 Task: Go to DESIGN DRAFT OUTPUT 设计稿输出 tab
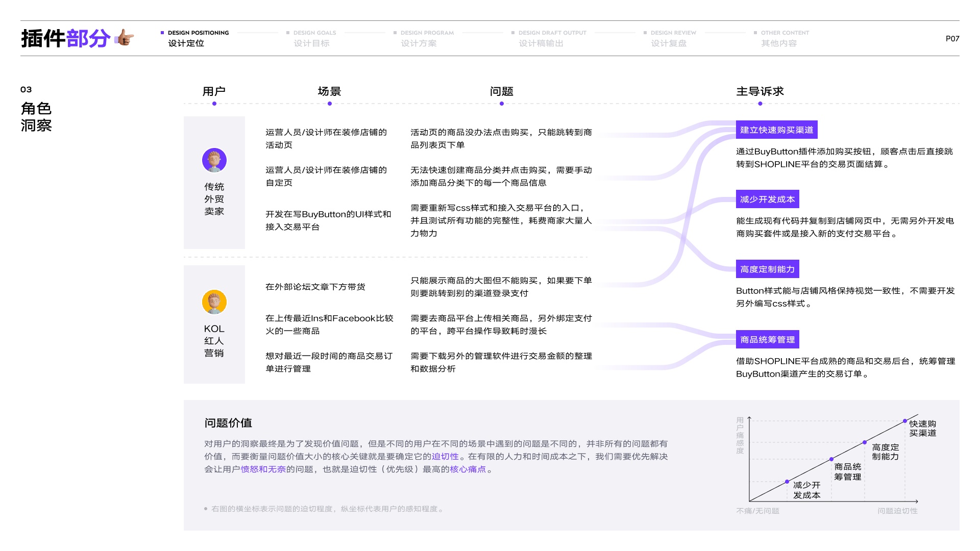[x=549, y=38]
